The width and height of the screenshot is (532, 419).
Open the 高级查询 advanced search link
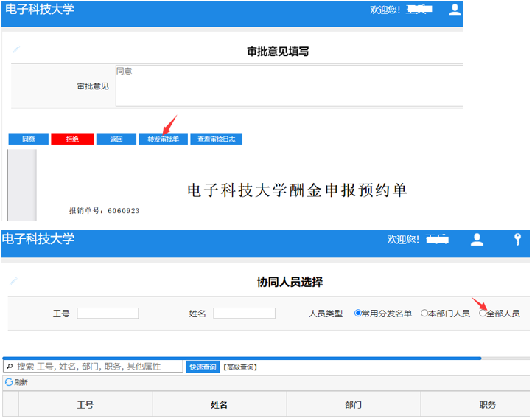pyautogui.click(x=239, y=367)
